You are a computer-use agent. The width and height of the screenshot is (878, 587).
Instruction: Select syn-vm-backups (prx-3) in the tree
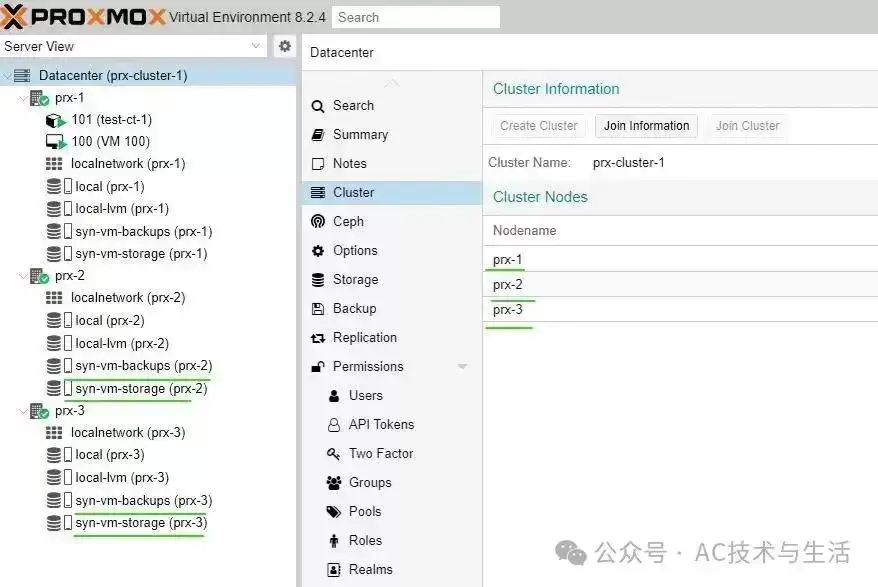tap(144, 500)
